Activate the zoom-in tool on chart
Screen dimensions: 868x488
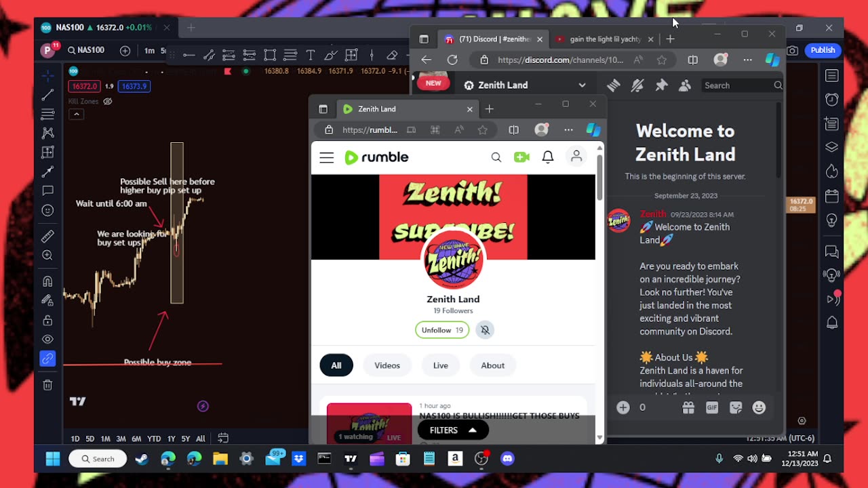[47, 256]
